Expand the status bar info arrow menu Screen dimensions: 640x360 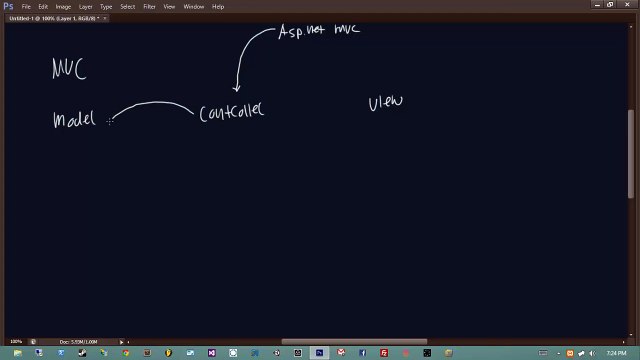tap(121, 342)
